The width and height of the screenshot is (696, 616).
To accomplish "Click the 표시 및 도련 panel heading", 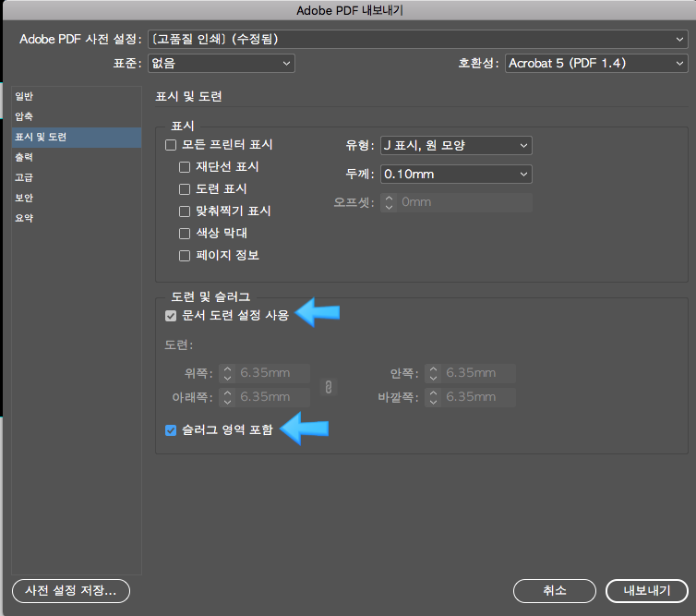I will click(x=188, y=96).
